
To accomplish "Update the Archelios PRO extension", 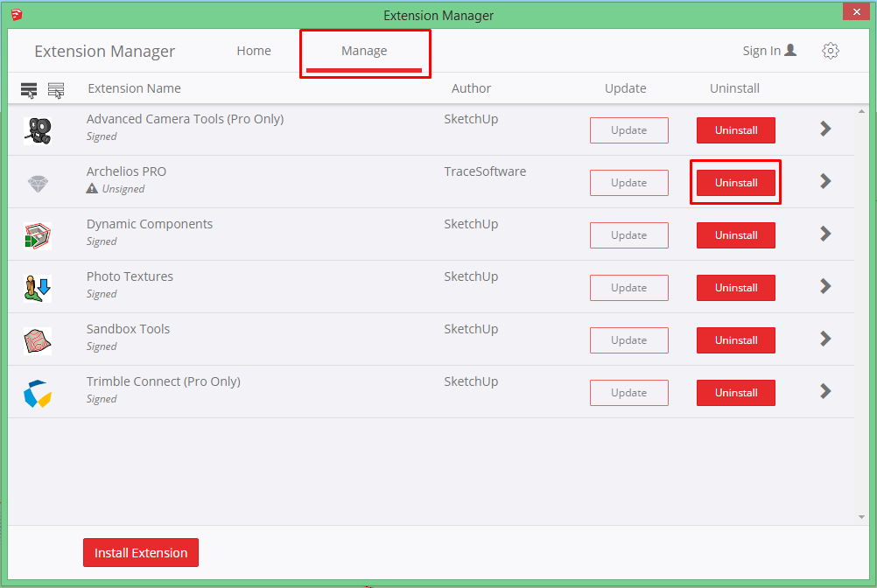I will 628,183.
